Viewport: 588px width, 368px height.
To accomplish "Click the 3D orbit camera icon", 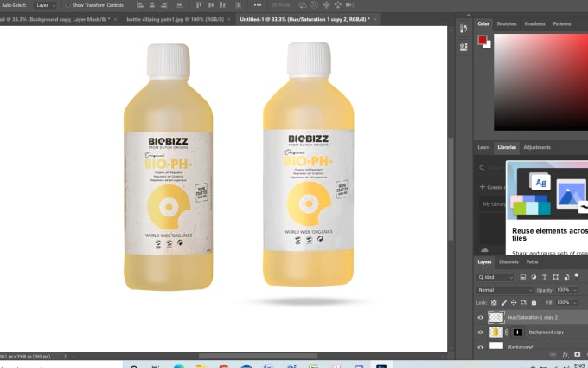I will 303,5.
